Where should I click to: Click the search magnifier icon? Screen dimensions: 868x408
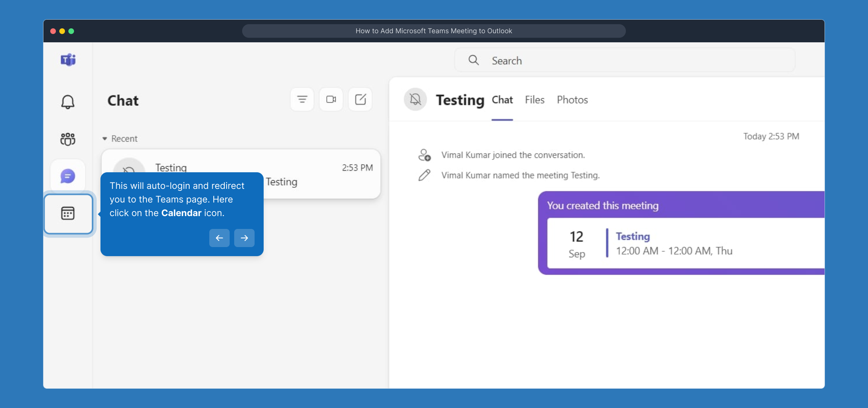[473, 60]
